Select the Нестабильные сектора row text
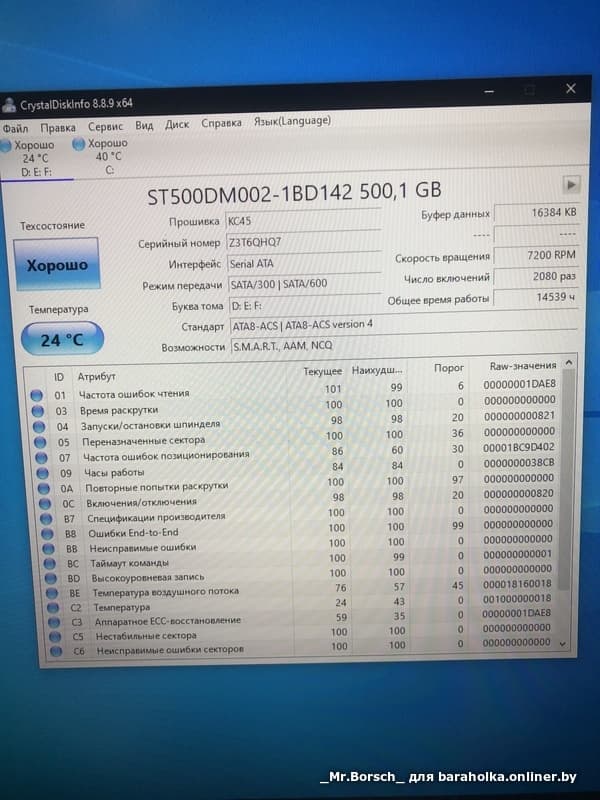 coord(146,636)
